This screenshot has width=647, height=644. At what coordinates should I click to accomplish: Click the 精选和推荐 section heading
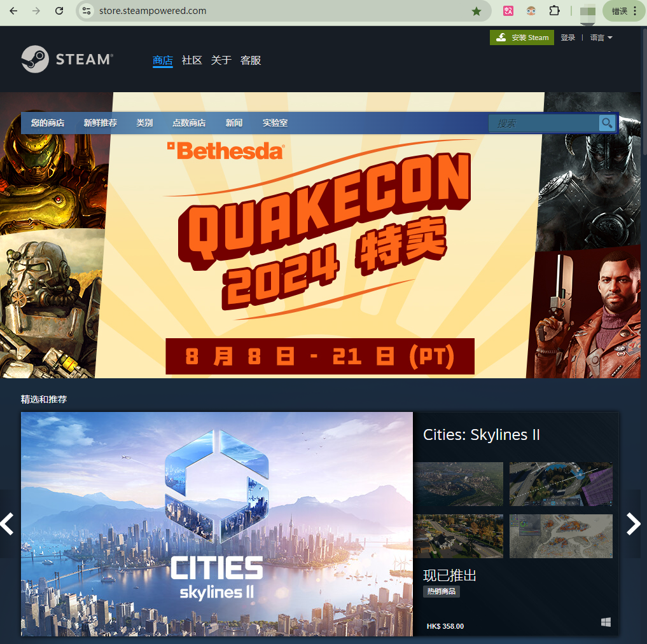(x=44, y=399)
